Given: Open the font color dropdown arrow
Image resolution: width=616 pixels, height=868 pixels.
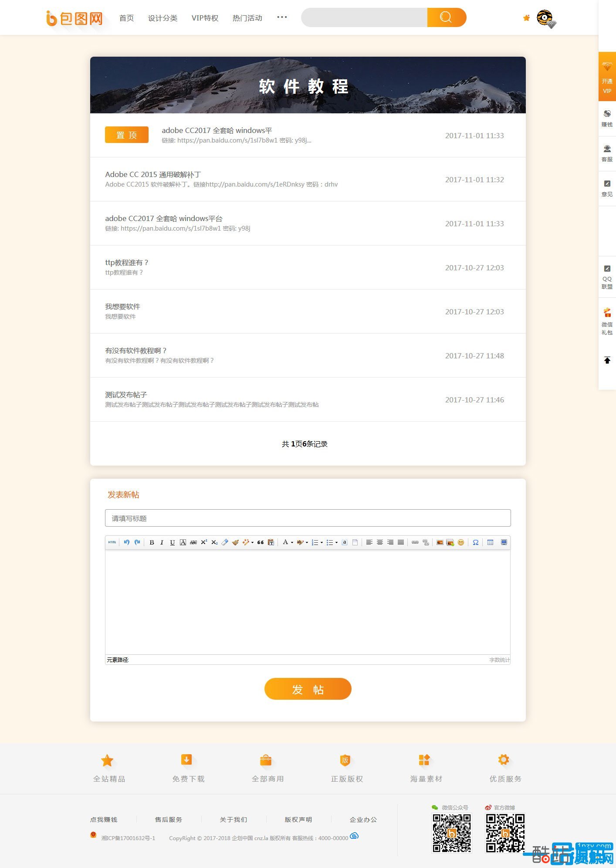Looking at the screenshot, I should (292, 543).
